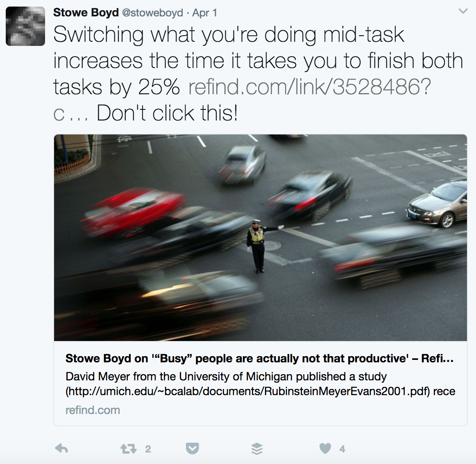Viewport: 476px width, 464px height.
Task: Click the "Switching what you're doing" tweet text
Action: (229, 34)
